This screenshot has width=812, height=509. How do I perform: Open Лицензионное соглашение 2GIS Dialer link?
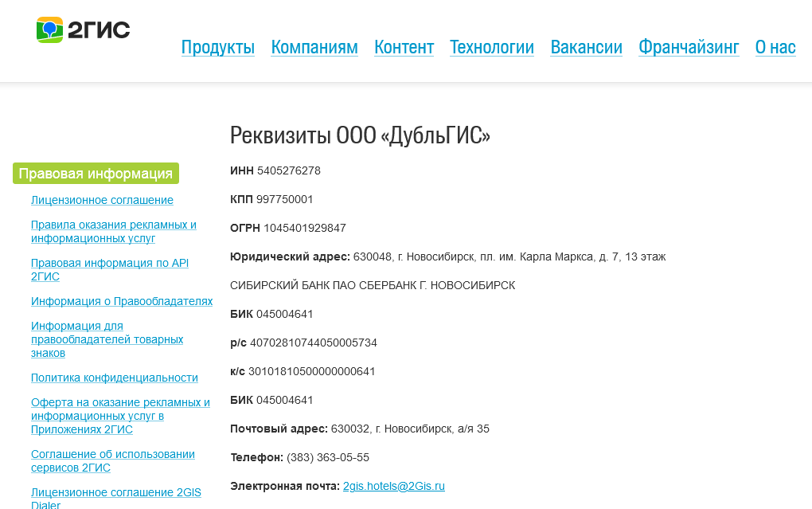click(x=116, y=498)
